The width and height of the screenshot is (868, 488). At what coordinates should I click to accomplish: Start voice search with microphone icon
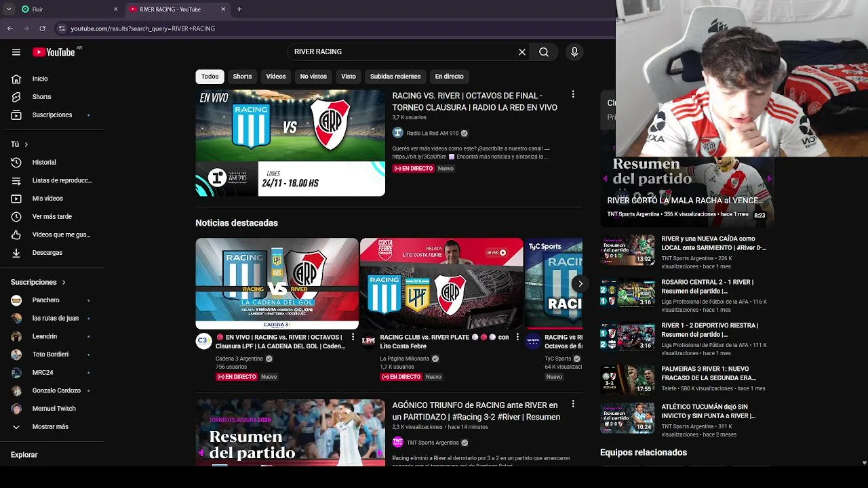point(574,52)
